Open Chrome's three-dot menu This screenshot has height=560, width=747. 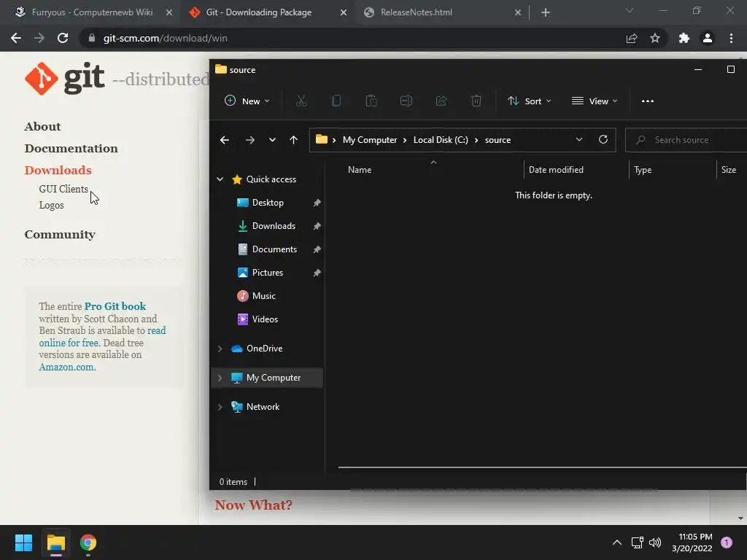[731, 38]
